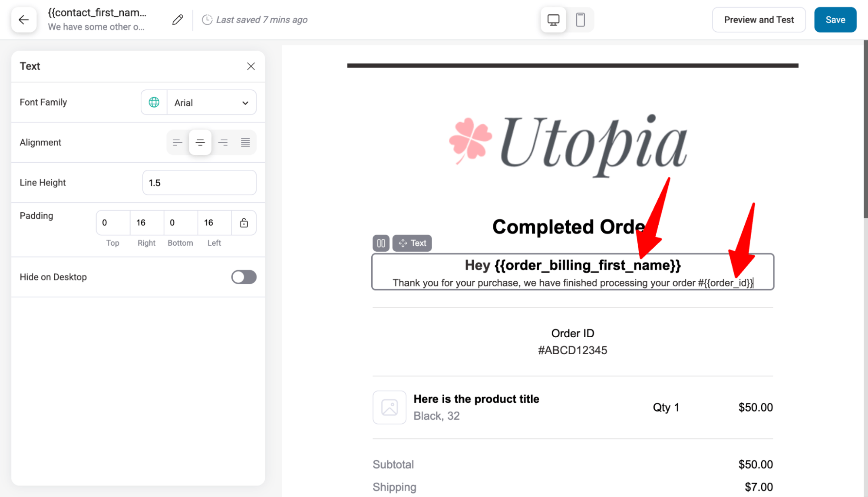This screenshot has height=497, width=868.
Task: Click Line Height input field
Action: coord(199,182)
